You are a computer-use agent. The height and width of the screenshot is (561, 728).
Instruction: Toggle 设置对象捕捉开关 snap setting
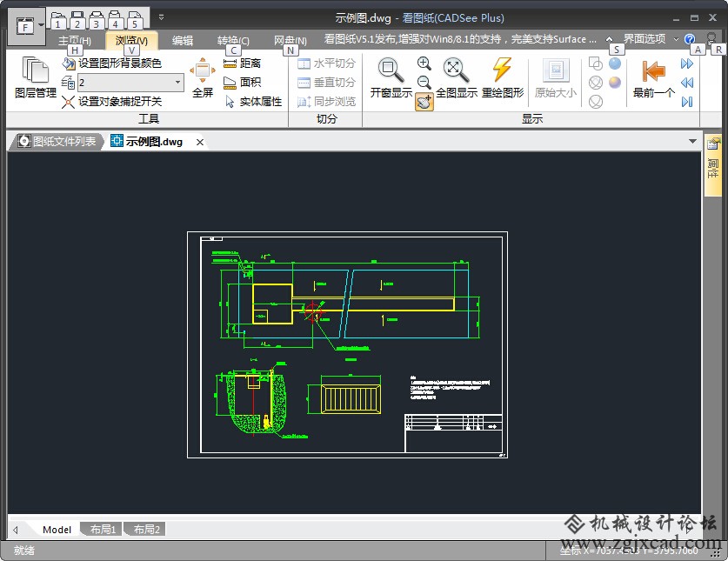pyautogui.click(x=112, y=101)
